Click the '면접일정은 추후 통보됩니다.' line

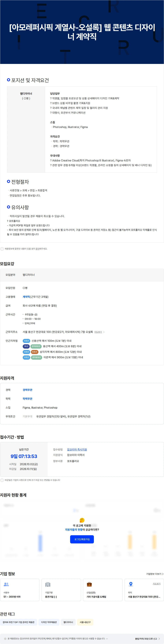pyautogui.click(x=25, y=196)
